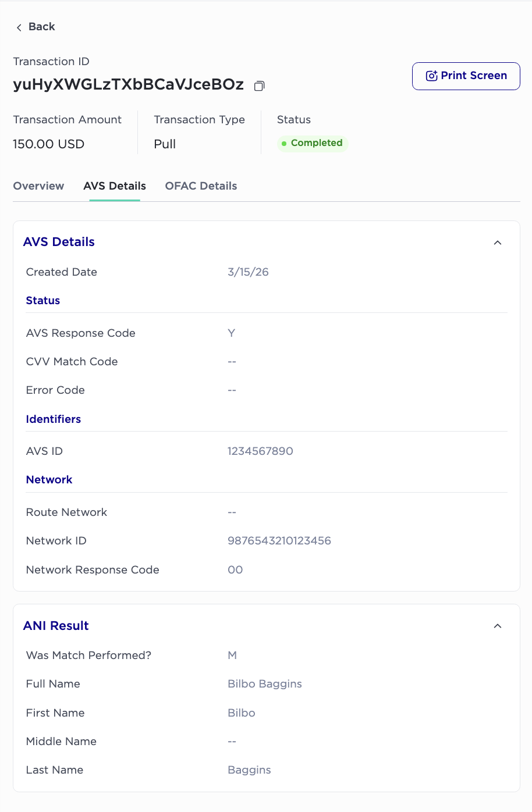Viewport: 532px width, 812px height.
Task: Click the Print Screen button
Action: [466, 76]
